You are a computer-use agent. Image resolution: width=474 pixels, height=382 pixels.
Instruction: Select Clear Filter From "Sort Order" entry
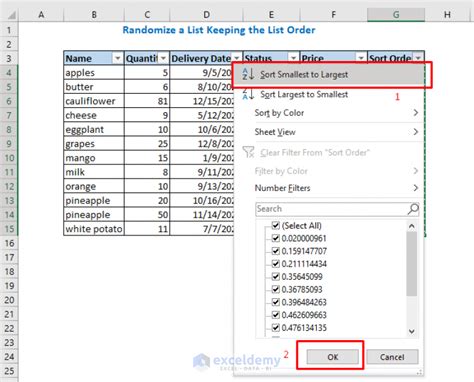328,153
